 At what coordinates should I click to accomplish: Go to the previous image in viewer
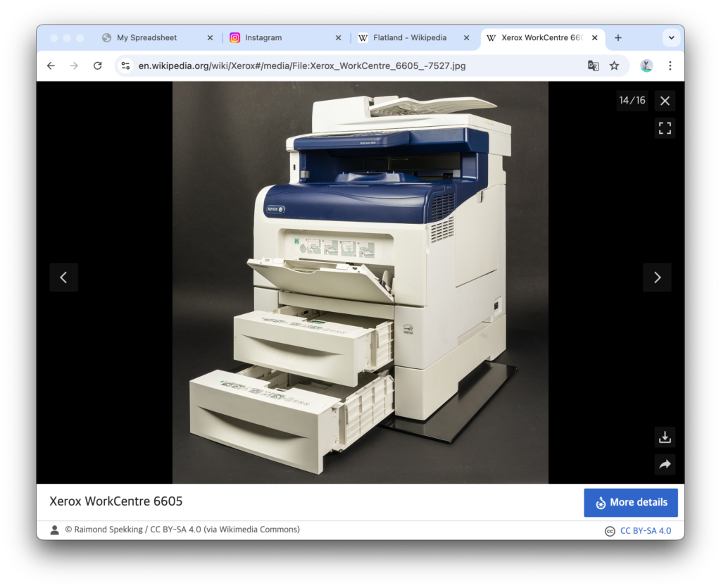(63, 277)
